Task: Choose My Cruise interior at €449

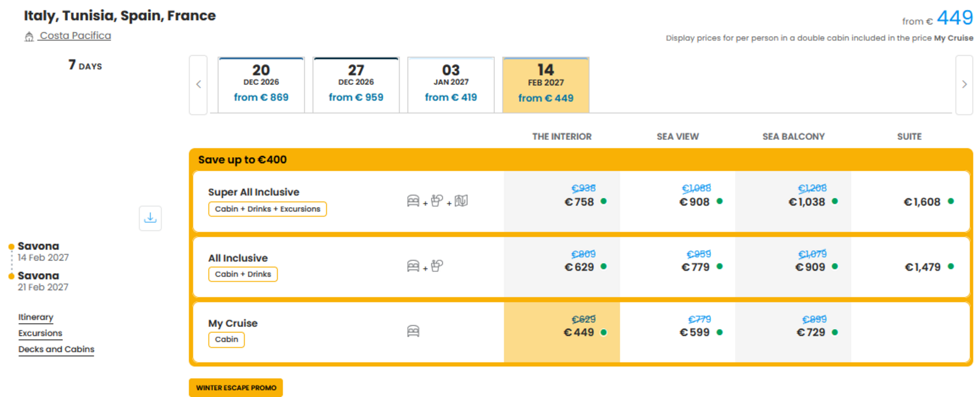Action: pos(562,332)
